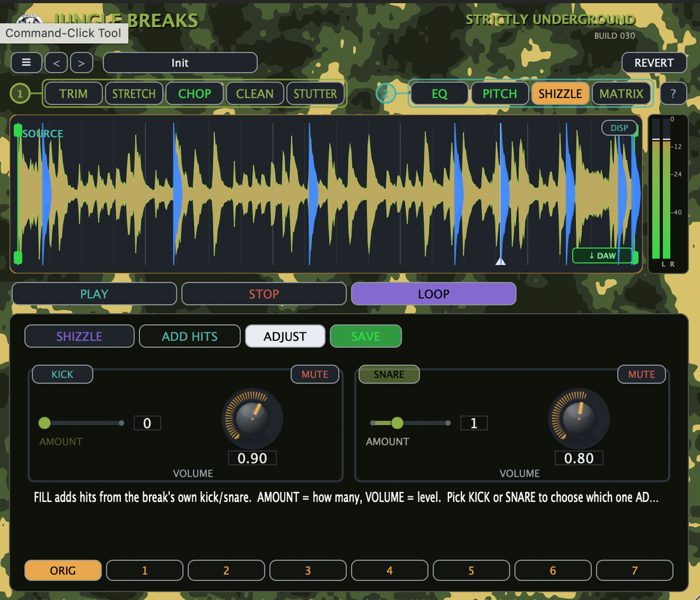
Task: Click the kick volume value 0.90
Action: click(x=252, y=458)
